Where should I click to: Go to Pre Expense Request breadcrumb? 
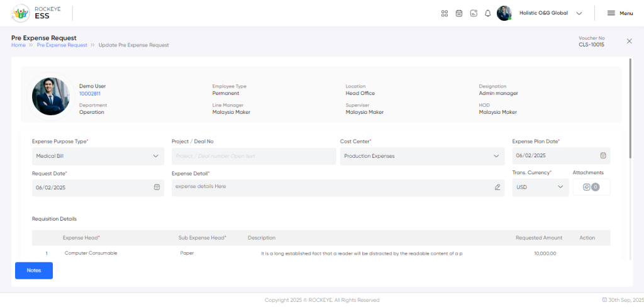tap(62, 45)
